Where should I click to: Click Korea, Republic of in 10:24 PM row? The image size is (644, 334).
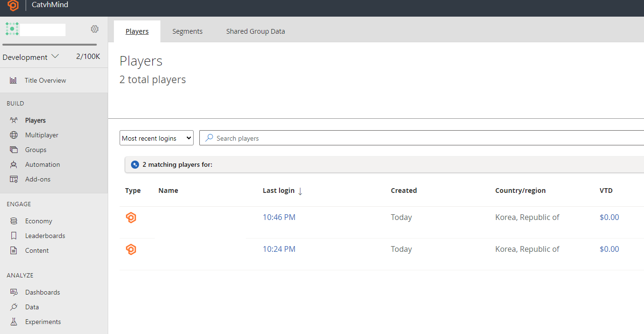527,249
